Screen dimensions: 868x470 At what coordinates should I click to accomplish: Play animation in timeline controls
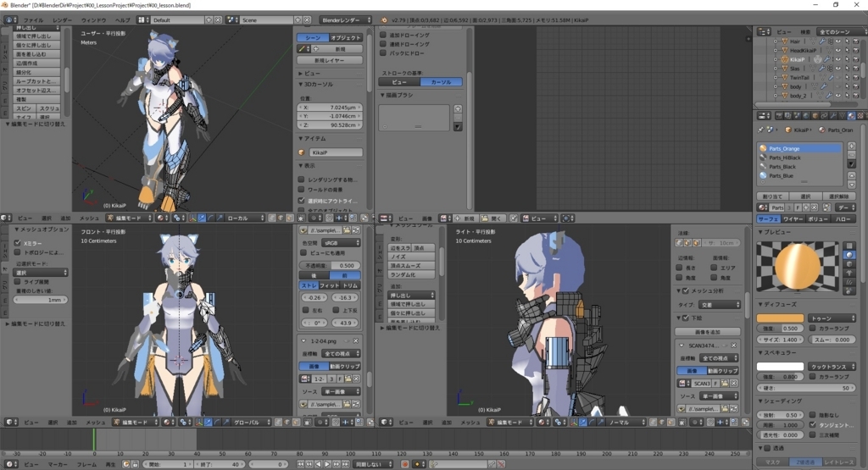click(x=327, y=464)
